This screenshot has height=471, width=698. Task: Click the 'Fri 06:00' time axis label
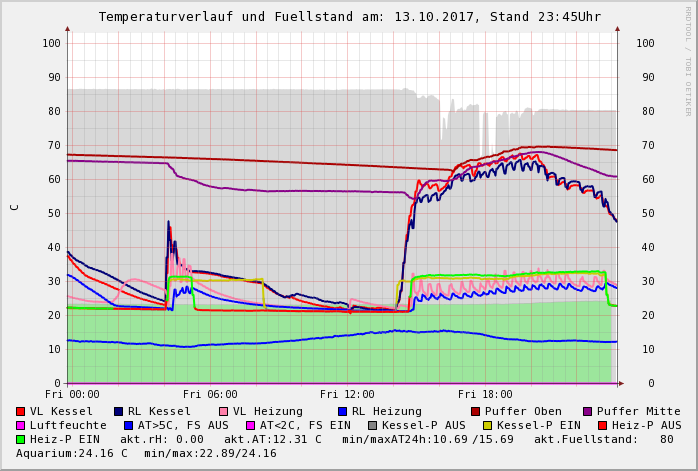tap(210, 394)
